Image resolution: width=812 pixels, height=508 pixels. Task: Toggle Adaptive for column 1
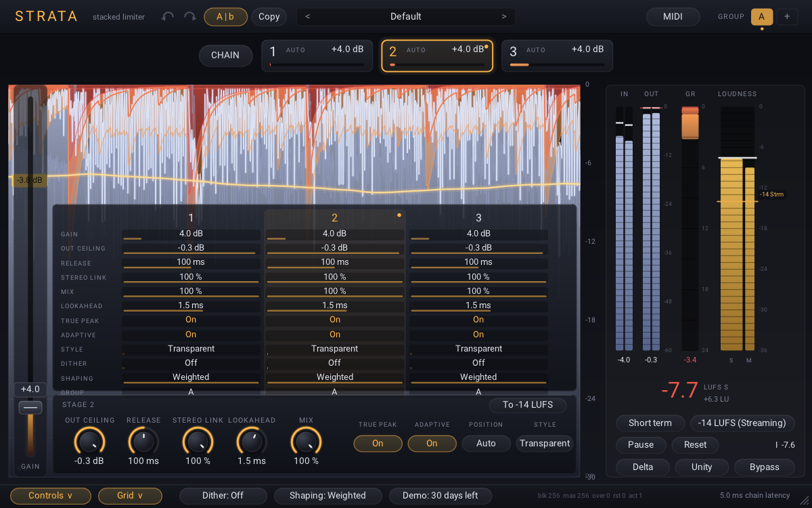(x=191, y=335)
